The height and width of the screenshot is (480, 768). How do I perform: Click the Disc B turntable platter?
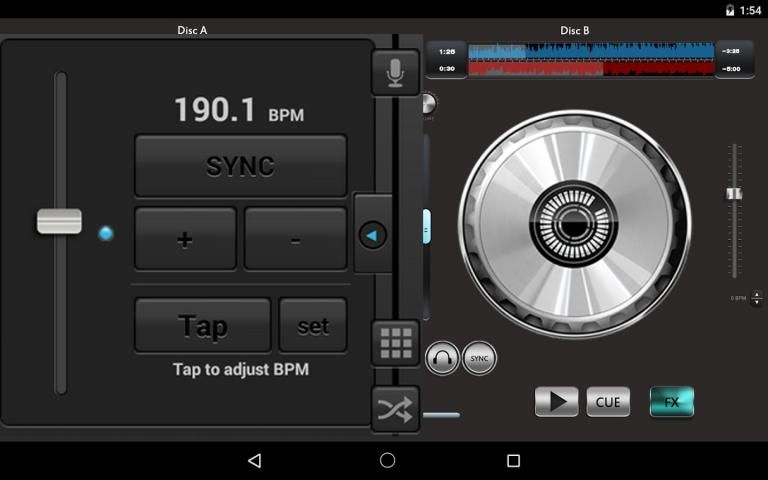[574, 224]
